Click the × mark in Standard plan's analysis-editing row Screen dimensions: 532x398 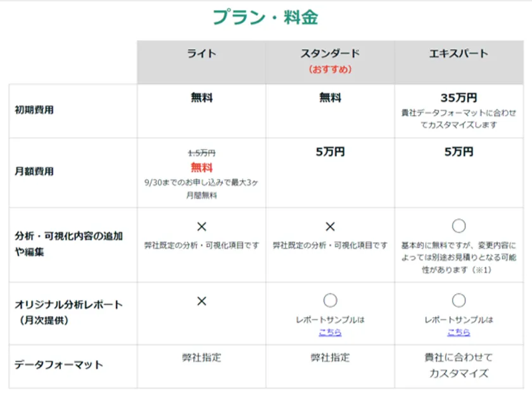coord(330,226)
